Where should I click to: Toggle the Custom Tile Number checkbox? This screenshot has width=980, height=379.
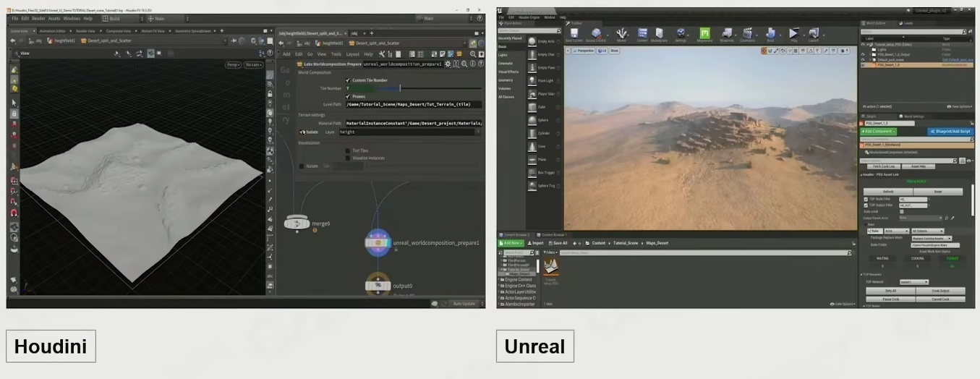[348, 80]
